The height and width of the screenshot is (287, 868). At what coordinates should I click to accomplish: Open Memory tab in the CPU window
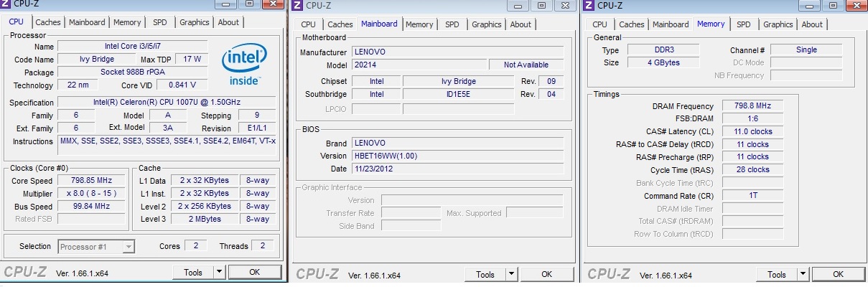pos(126,22)
